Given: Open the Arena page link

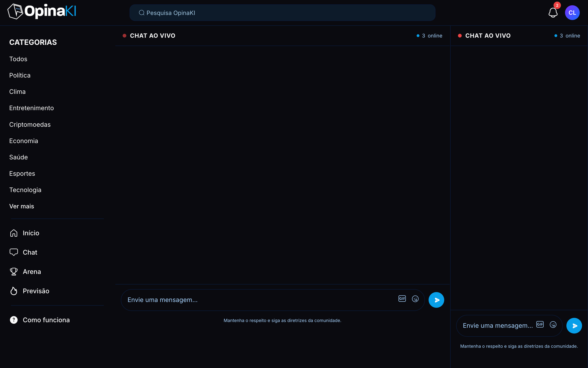Looking at the screenshot, I should [32, 272].
